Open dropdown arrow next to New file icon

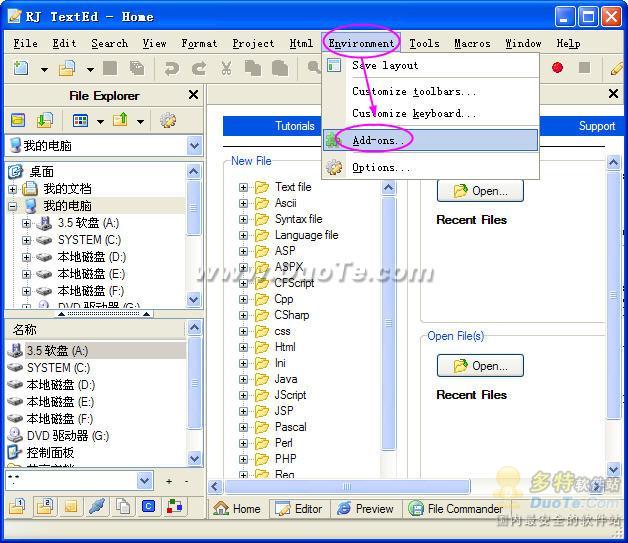click(44, 70)
